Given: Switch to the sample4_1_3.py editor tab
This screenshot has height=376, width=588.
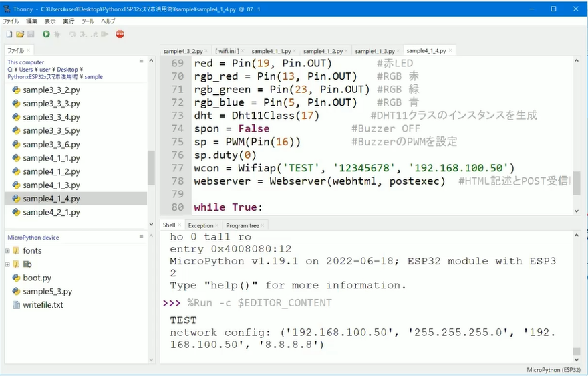Looking at the screenshot, I should pos(374,51).
